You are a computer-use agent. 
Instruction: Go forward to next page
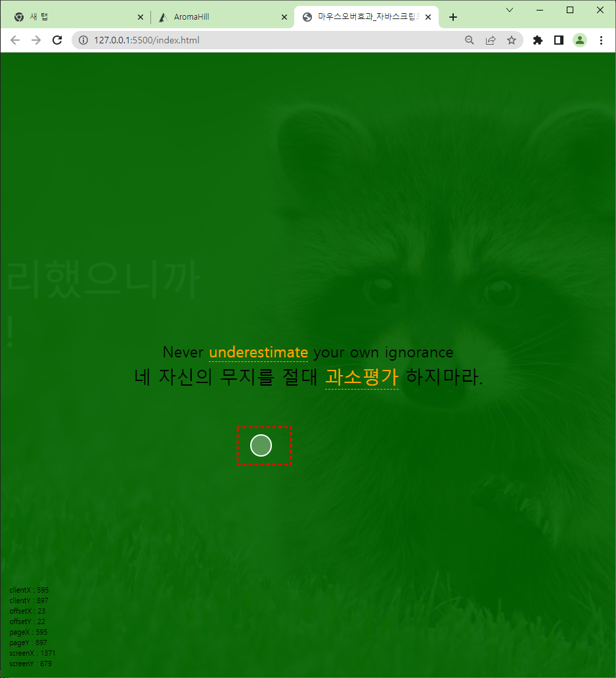point(36,40)
